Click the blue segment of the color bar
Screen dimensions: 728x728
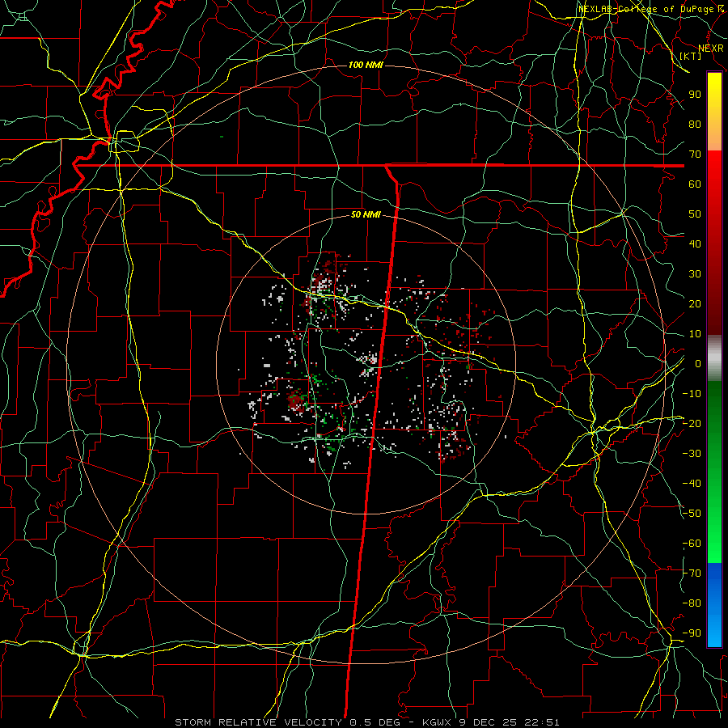coord(714,604)
